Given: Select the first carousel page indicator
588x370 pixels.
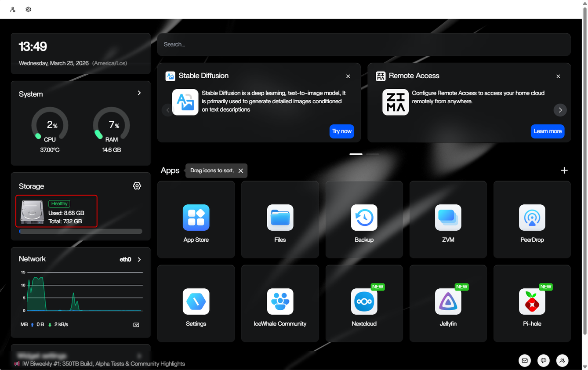Looking at the screenshot, I should click(x=356, y=154).
